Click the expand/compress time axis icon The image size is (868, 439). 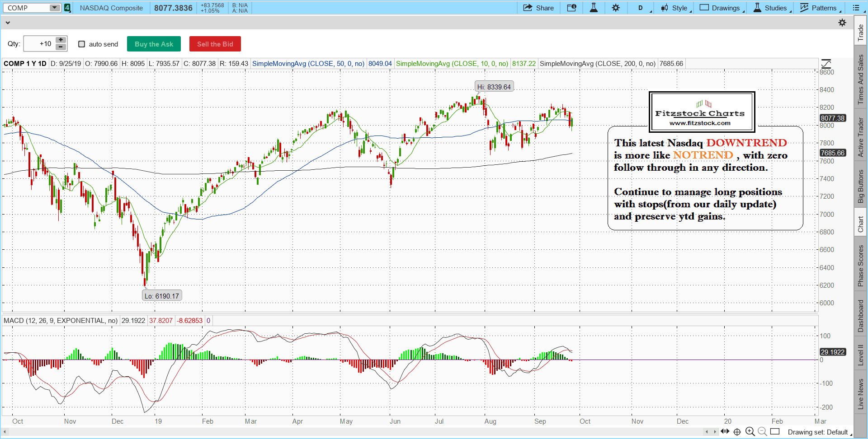pos(725,431)
